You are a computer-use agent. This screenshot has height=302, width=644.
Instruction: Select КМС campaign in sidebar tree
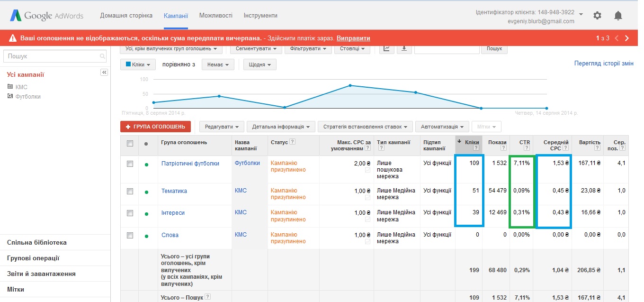(21, 87)
